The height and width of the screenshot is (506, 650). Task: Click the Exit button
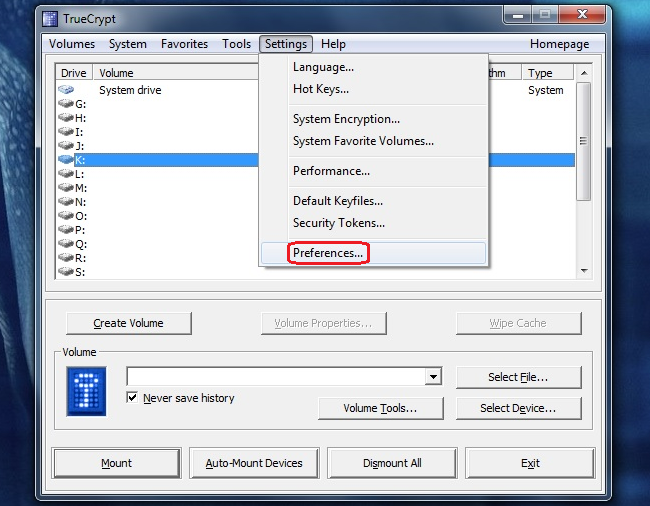coord(530,463)
